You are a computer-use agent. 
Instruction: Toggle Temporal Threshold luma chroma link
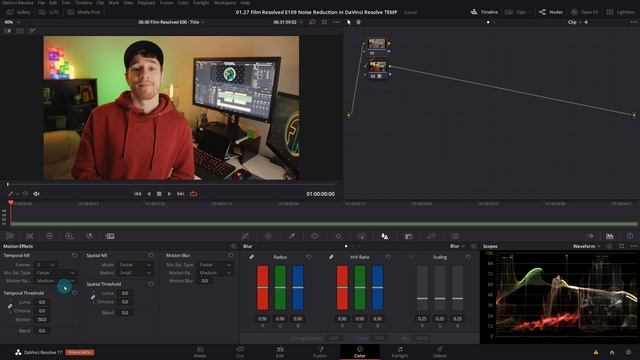(x=10, y=306)
